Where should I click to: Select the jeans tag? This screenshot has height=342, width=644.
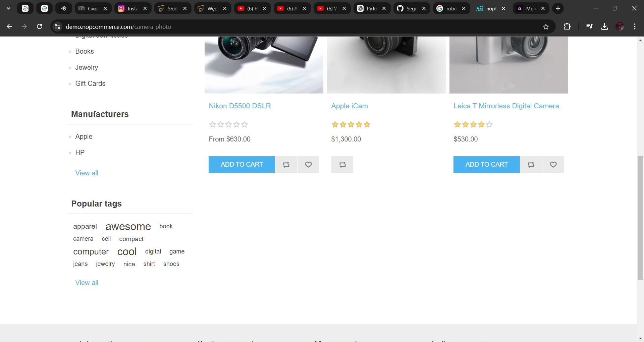pos(80,264)
